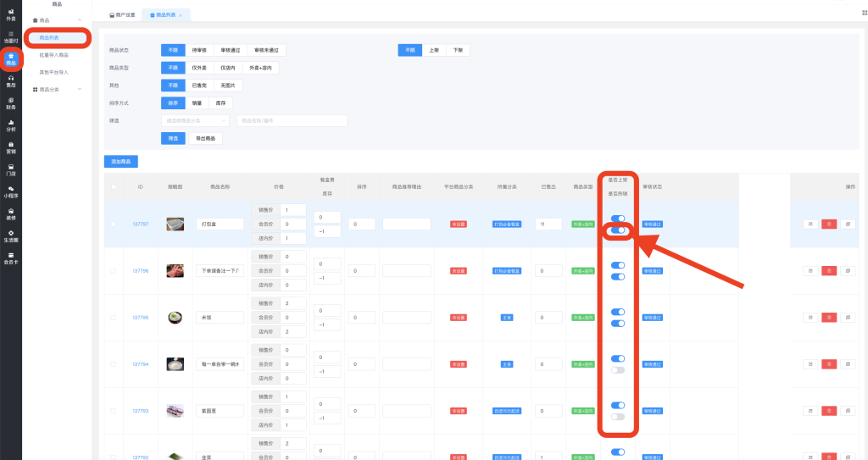Select the 待审核 product status filter

pyautogui.click(x=198, y=50)
